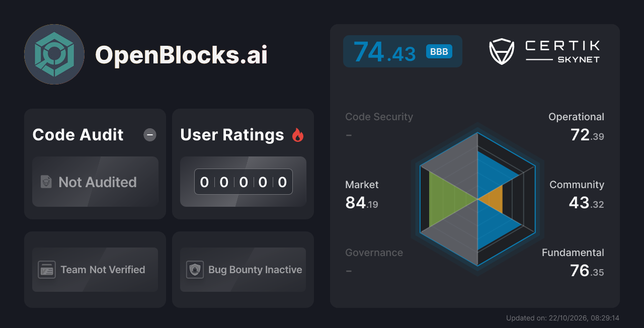Click the Team Not Verified badge
Screen dimensions: 644x328
coord(95,270)
